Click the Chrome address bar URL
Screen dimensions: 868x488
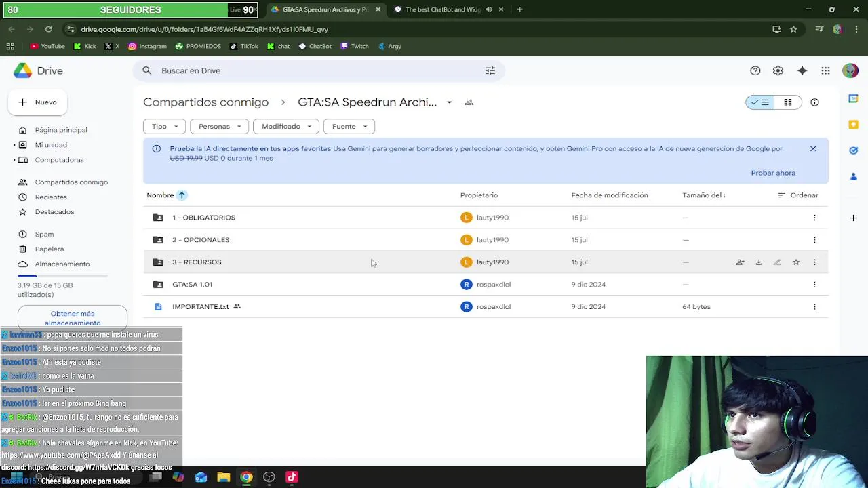(204, 29)
